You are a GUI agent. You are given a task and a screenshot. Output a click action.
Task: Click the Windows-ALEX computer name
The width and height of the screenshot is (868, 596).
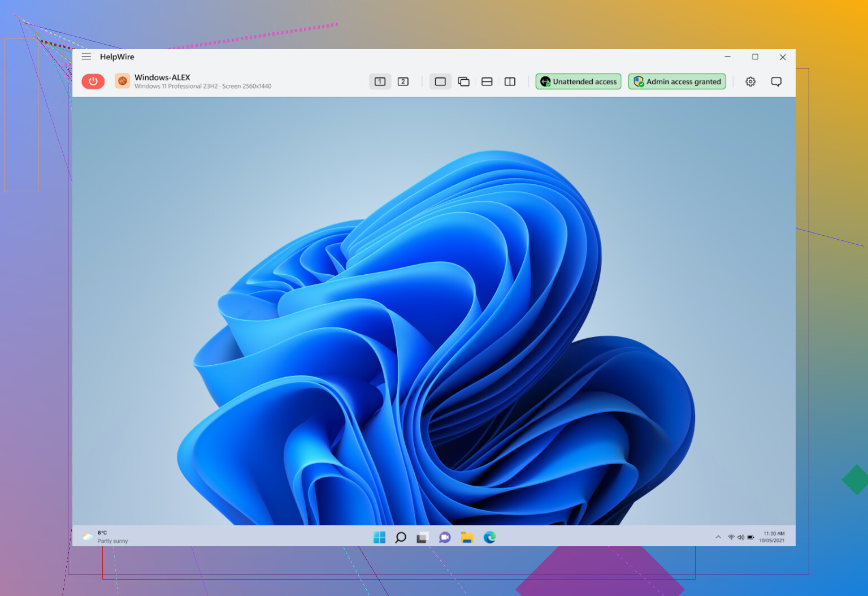coord(162,77)
